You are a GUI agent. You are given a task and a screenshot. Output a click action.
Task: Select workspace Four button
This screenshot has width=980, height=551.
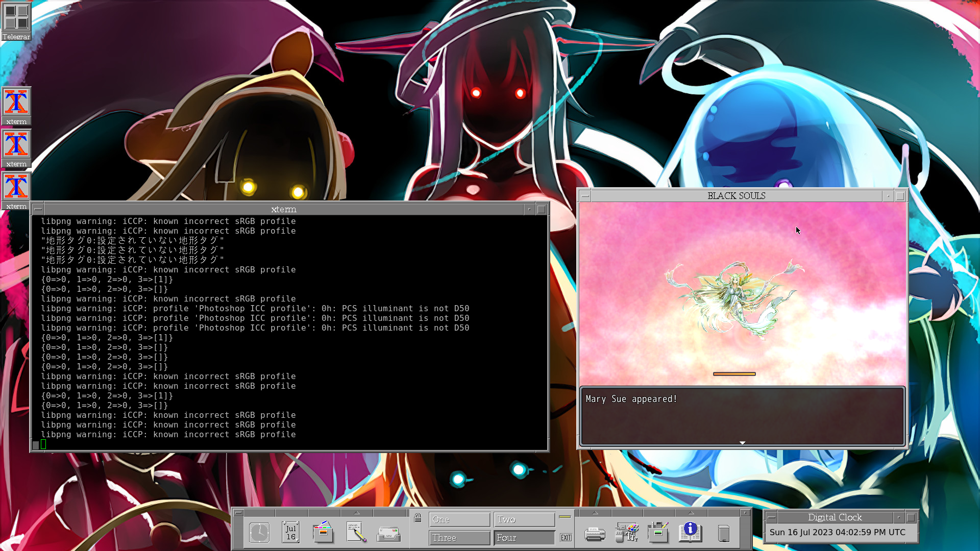(525, 538)
